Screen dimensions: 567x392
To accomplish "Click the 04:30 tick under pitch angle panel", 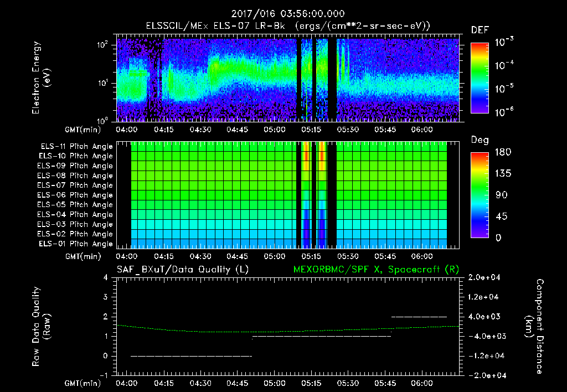I will click(200, 256).
